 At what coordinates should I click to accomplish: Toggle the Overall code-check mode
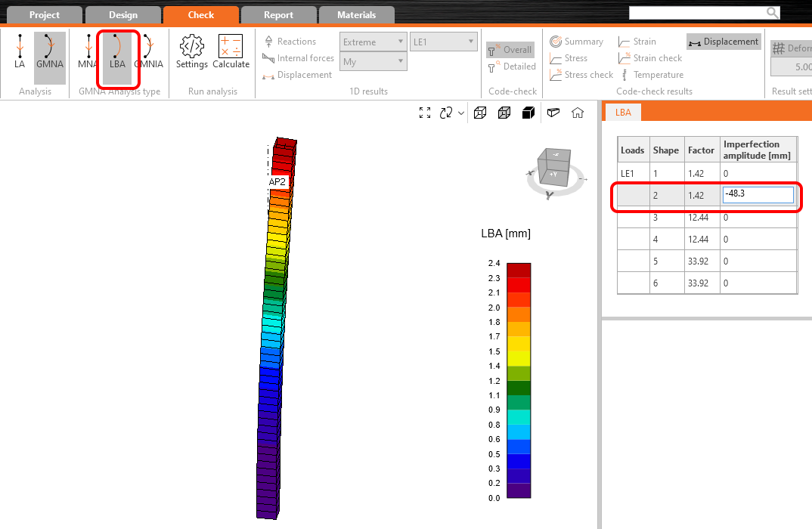point(510,50)
